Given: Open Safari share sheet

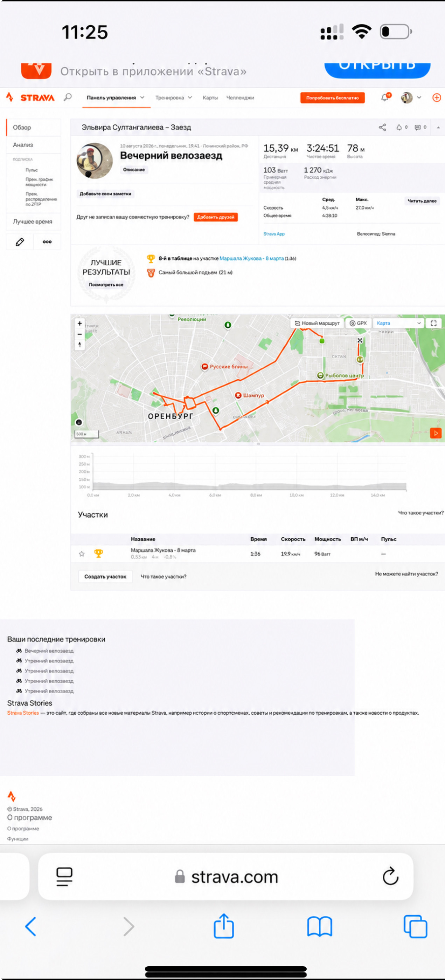Looking at the screenshot, I should pyautogui.click(x=224, y=926).
